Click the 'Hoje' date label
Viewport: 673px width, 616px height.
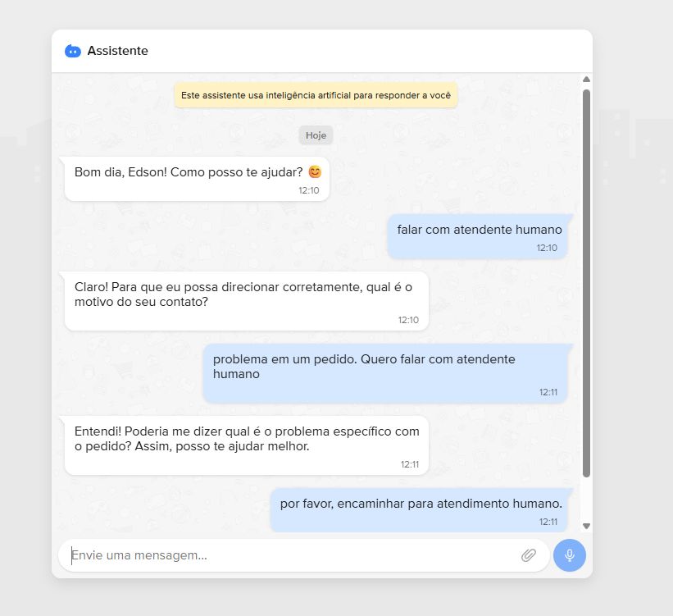(316, 135)
